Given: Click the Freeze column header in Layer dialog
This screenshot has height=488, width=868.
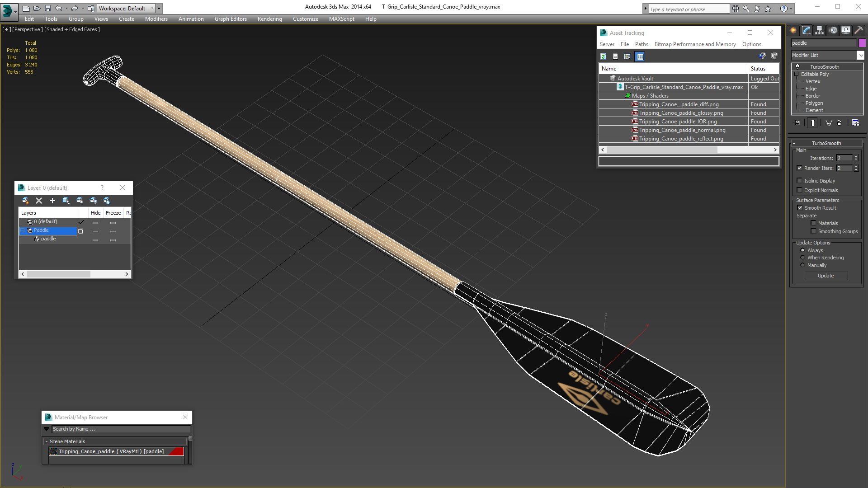Looking at the screenshot, I should click(x=113, y=213).
